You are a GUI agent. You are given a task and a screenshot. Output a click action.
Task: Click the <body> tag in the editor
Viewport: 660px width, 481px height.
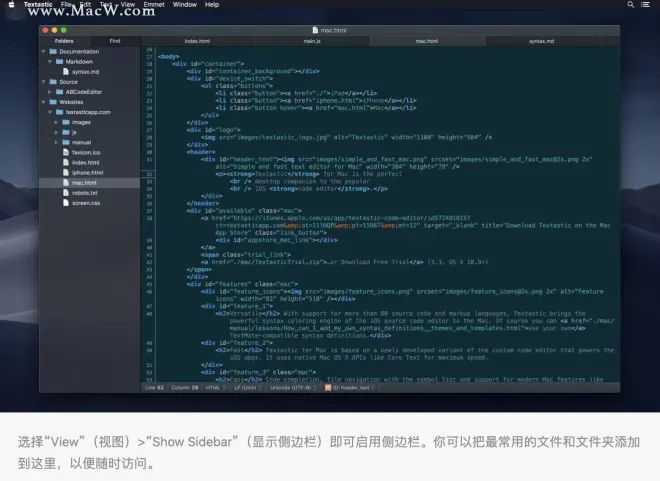point(168,56)
